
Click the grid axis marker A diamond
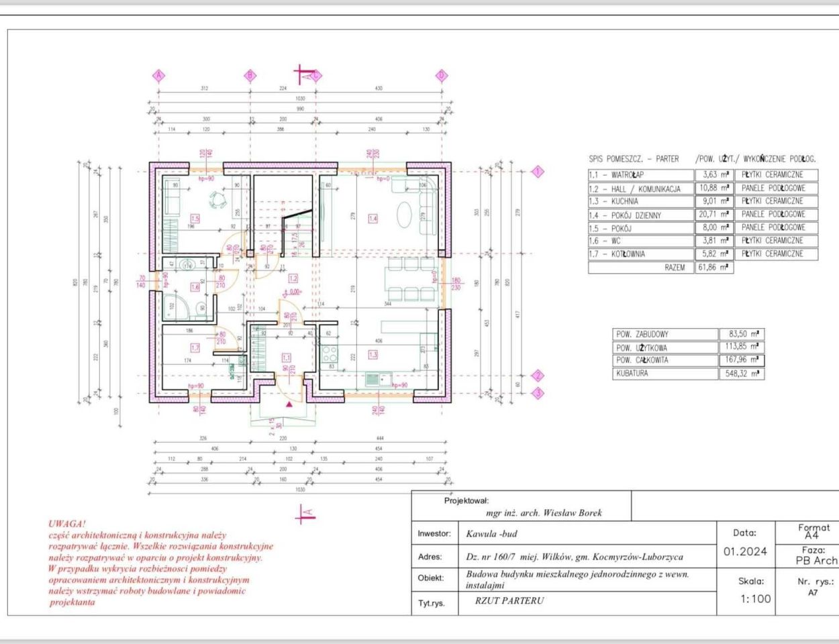click(159, 75)
